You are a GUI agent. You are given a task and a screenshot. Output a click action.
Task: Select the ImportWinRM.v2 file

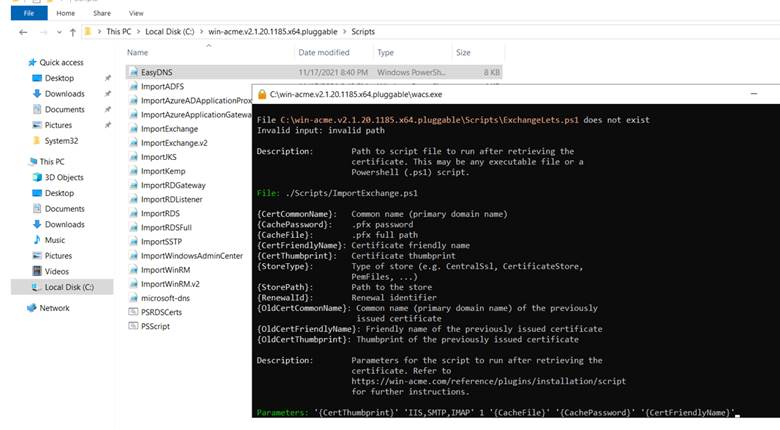(170, 284)
